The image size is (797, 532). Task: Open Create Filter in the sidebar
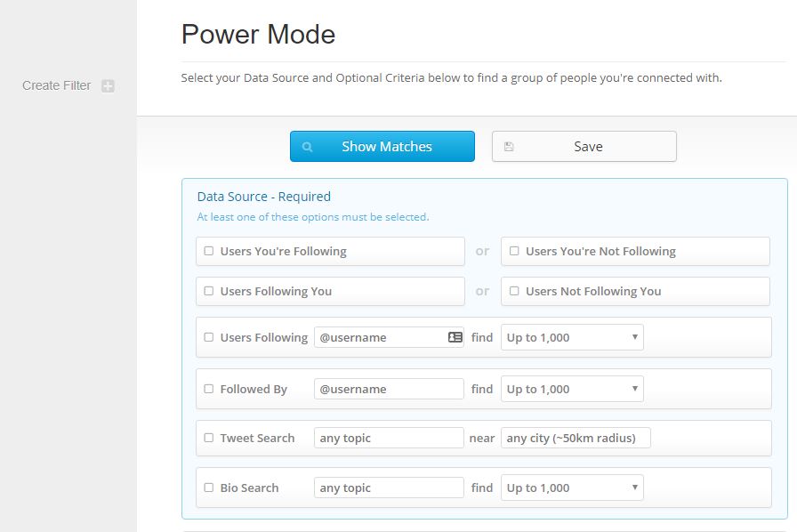pos(56,85)
